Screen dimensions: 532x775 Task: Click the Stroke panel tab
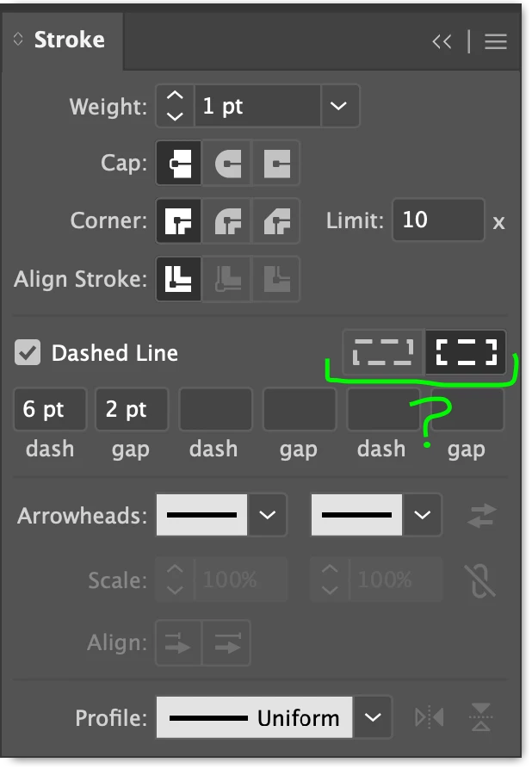tap(63, 40)
